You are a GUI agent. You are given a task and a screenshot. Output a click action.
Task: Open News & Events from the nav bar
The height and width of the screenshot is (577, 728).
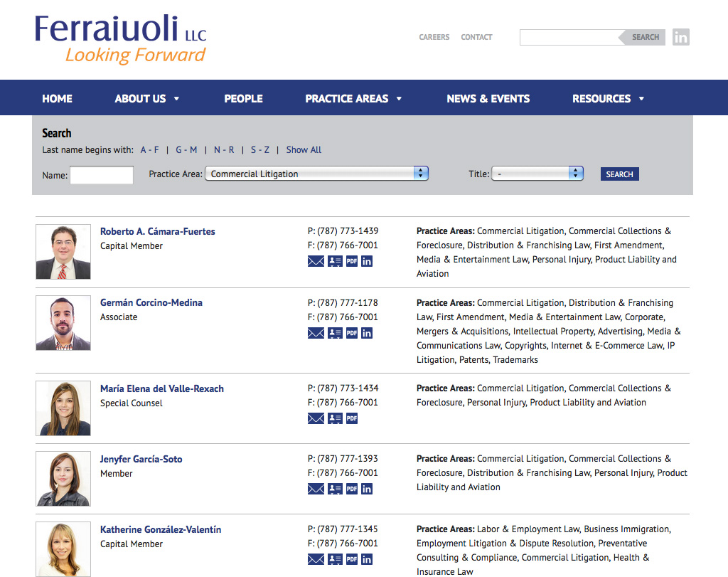pos(488,98)
